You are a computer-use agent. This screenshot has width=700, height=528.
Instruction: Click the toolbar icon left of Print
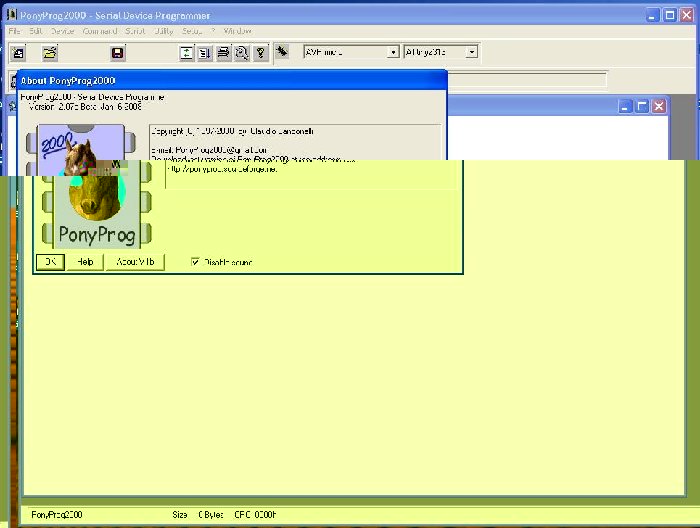pyautogui.click(x=204, y=53)
